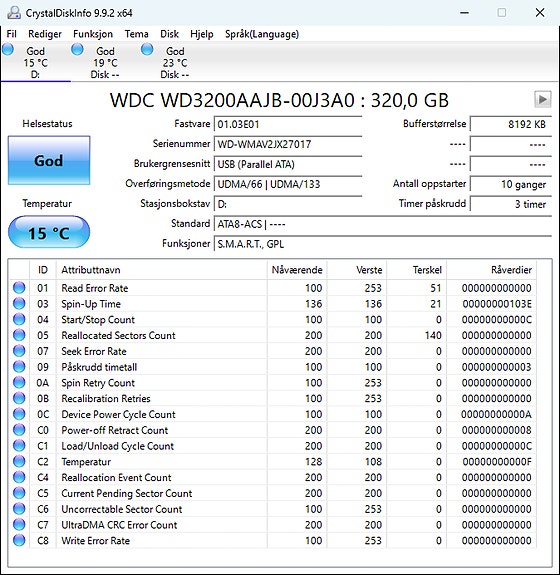Open the Funksjon menu
This screenshot has height=575, width=560.
pyautogui.click(x=93, y=34)
